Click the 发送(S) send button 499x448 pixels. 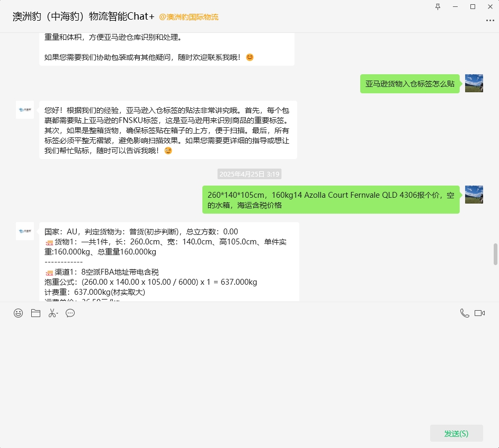(x=456, y=433)
